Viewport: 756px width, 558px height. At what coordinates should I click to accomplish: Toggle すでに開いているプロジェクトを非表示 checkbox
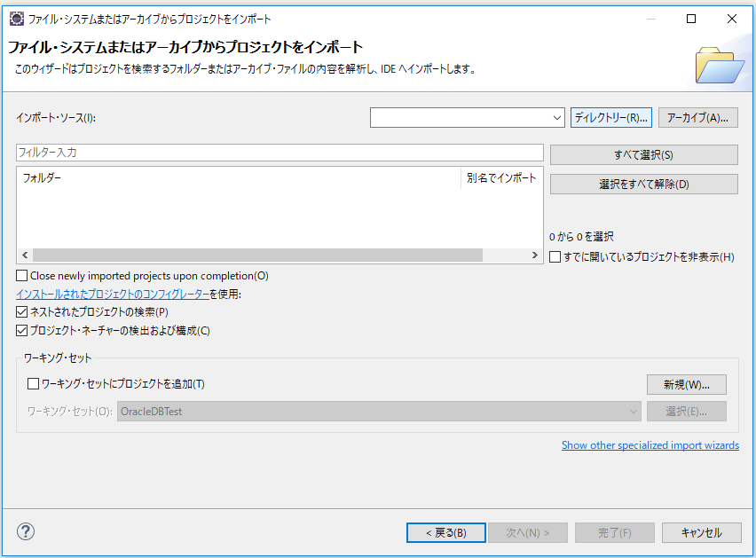pyautogui.click(x=555, y=257)
